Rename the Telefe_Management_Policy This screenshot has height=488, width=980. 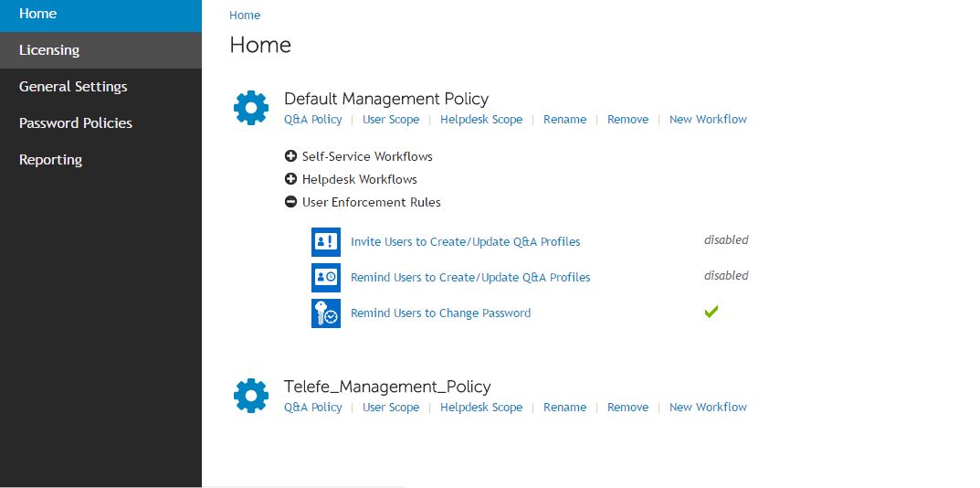pyautogui.click(x=565, y=408)
